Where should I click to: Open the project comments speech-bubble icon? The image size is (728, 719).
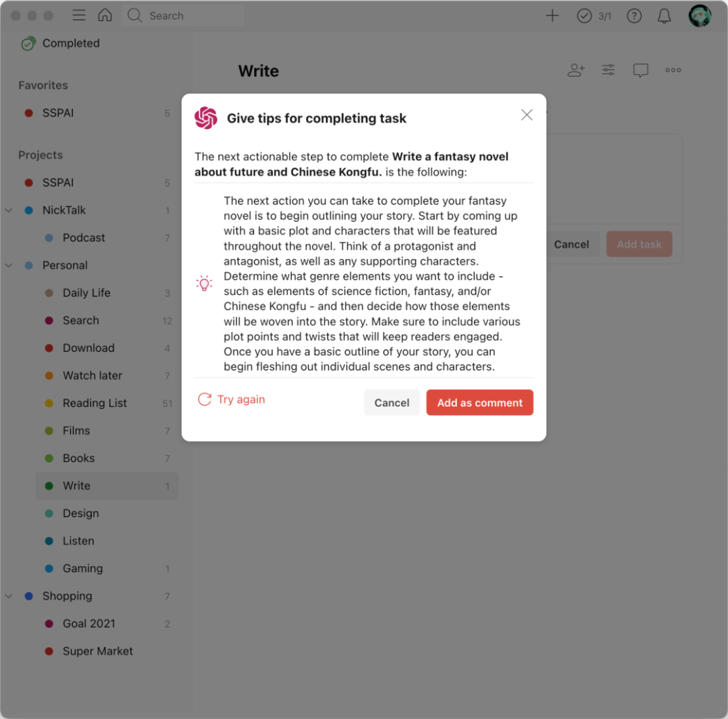point(640,71)
